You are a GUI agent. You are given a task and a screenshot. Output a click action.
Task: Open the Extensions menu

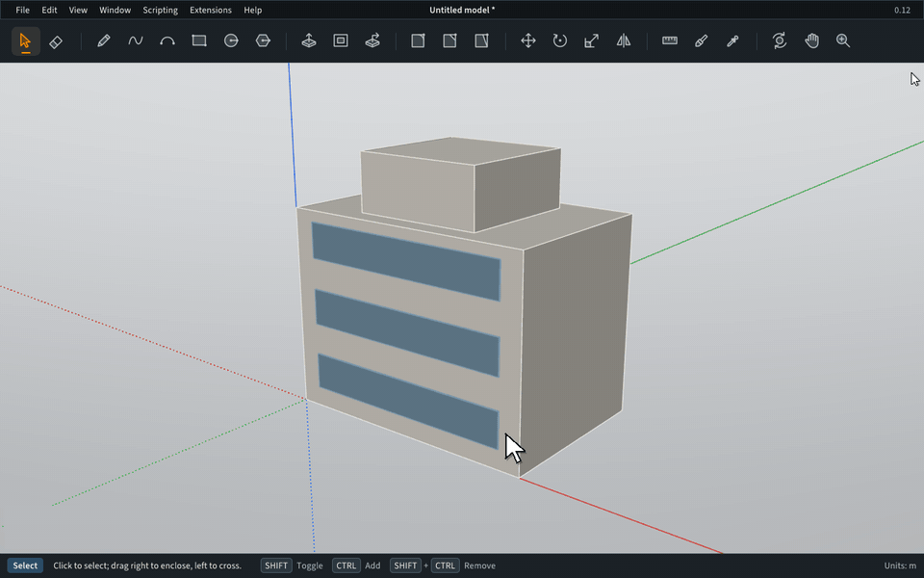coord(211,10)
